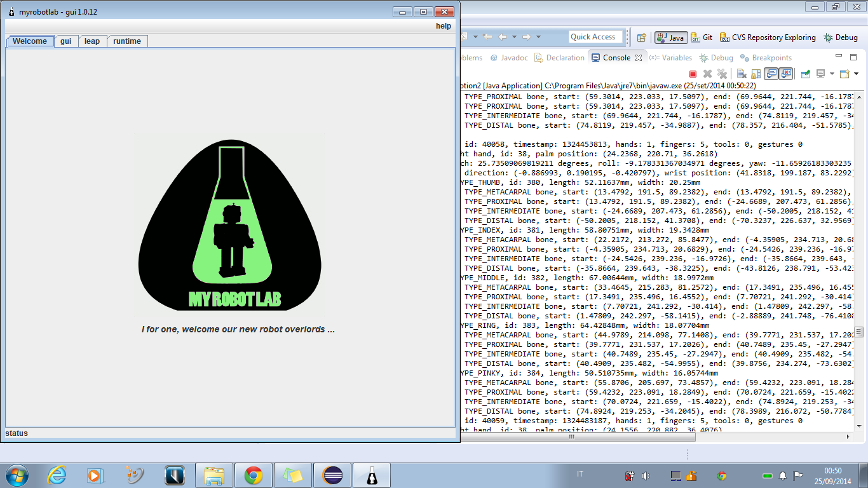Terminate the running program with red stop icon
Image resolution: width=868 pixels, height=488 pixels.
pos(693,74)
